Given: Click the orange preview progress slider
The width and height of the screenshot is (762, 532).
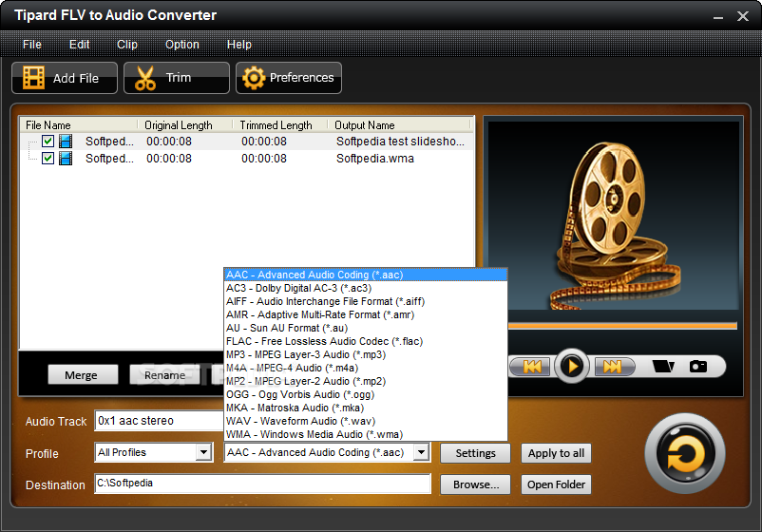Looking at the screenshot, I should [622, 326].
